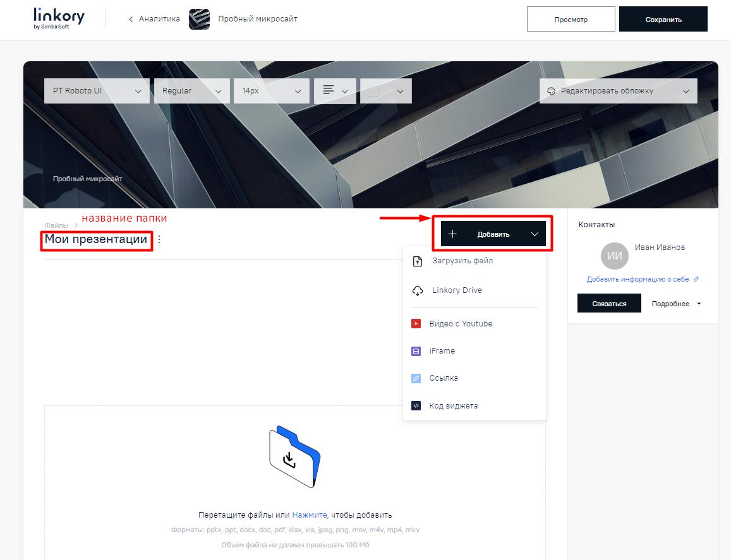Open the three-dot menu beside Мои презентации
Screen dimensions: 731x560
pos(159,239)
